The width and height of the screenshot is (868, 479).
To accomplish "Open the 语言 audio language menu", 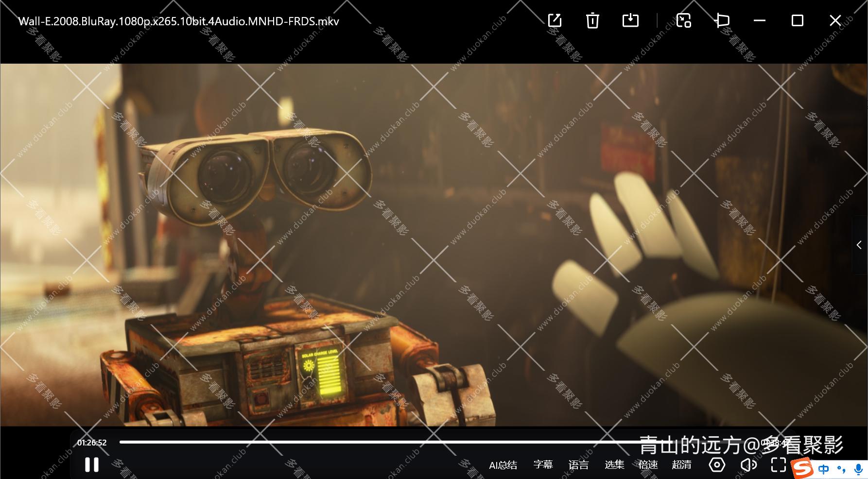I will tap(578, 465).
